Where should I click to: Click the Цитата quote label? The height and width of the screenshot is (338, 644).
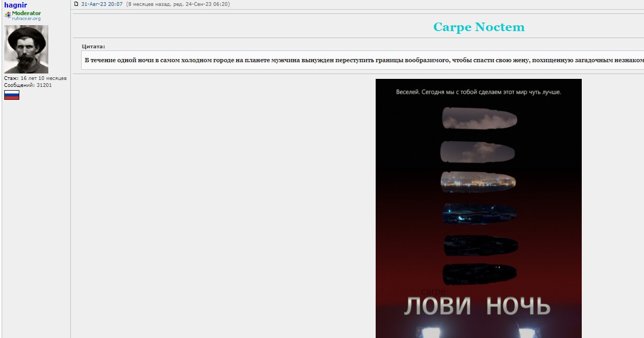[93, 47]
